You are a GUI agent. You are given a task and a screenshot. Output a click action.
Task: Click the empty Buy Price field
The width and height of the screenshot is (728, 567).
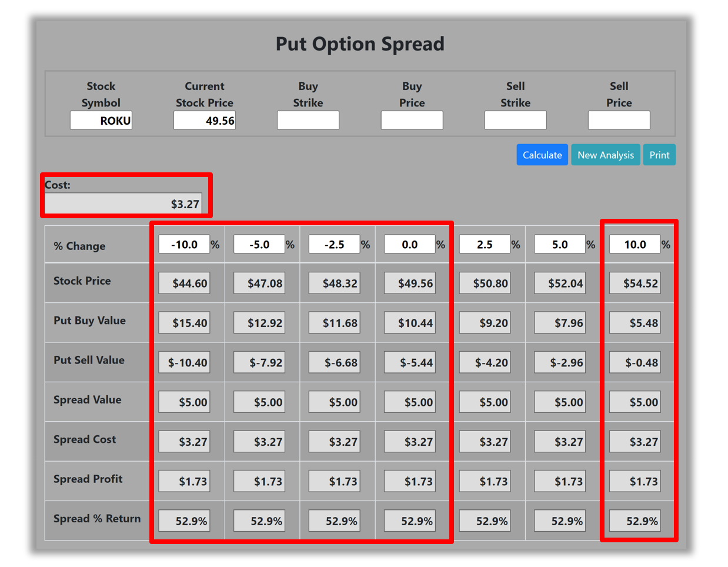click(412, 121)
